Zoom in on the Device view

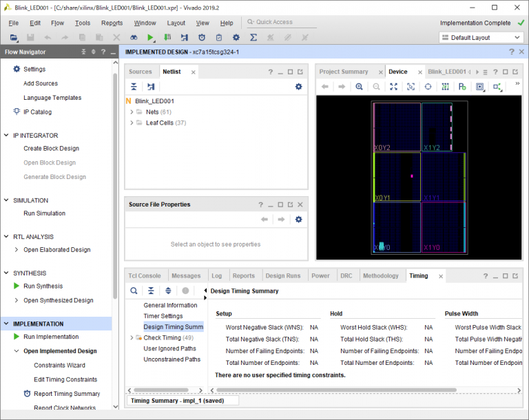click(359, 87)
